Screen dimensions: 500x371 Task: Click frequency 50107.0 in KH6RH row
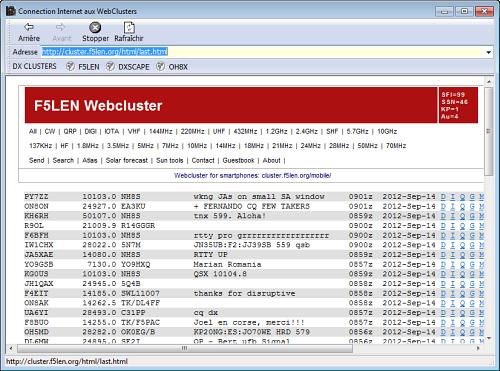pos(99,216)
